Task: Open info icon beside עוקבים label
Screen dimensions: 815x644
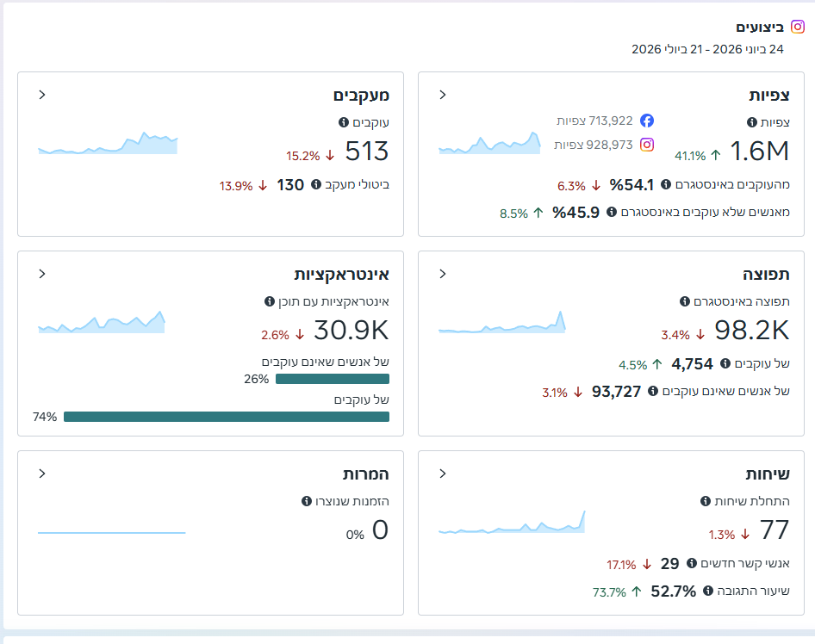Action: [x=344, y=122]
